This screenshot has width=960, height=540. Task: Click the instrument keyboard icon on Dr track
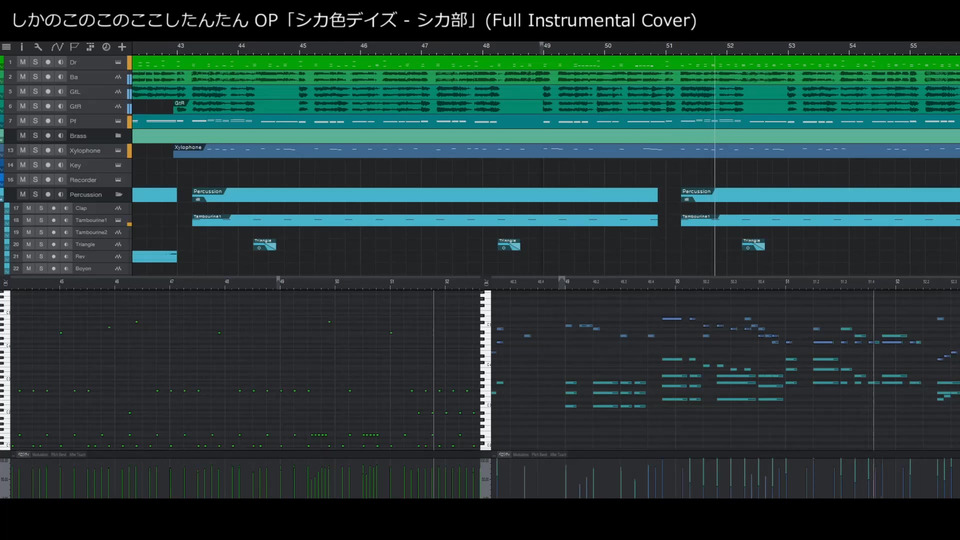click(118, 62)
